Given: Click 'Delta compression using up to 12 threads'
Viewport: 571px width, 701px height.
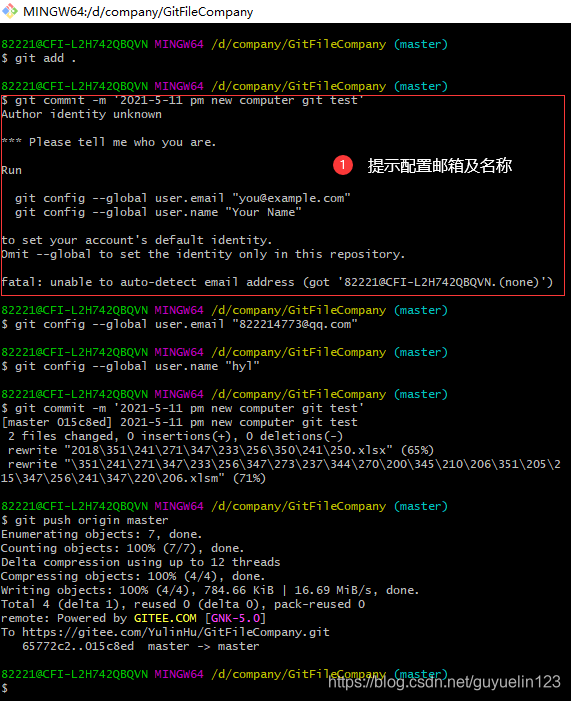Looking at the screenshot, I should point(141,562).
